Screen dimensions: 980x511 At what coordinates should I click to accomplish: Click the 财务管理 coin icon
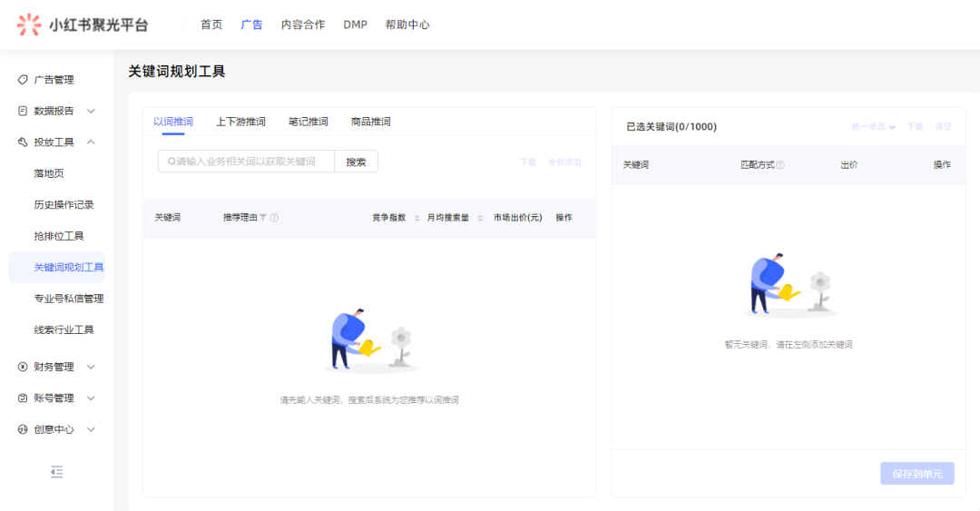tap(23, 367)
